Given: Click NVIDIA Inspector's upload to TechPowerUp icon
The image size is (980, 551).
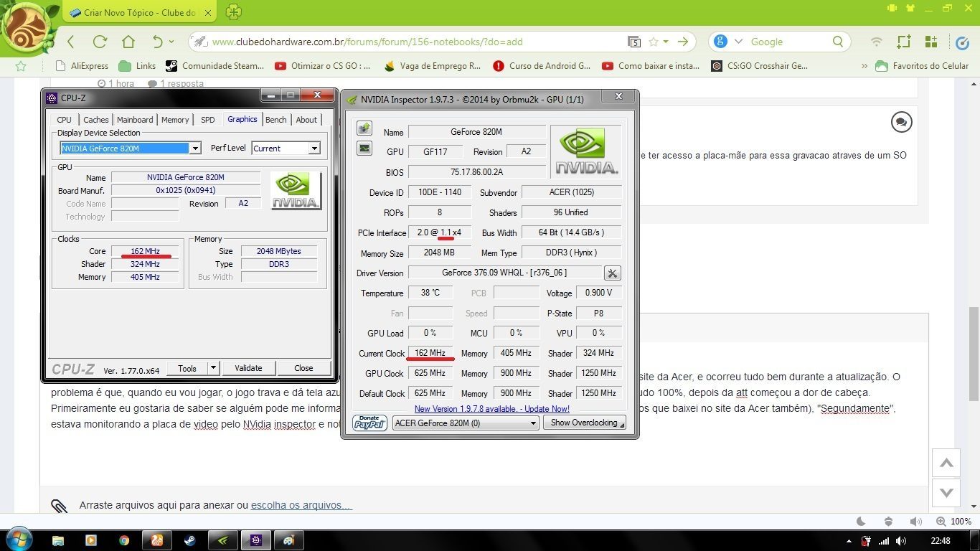Looking at the screenshot, I should [365, 128].
